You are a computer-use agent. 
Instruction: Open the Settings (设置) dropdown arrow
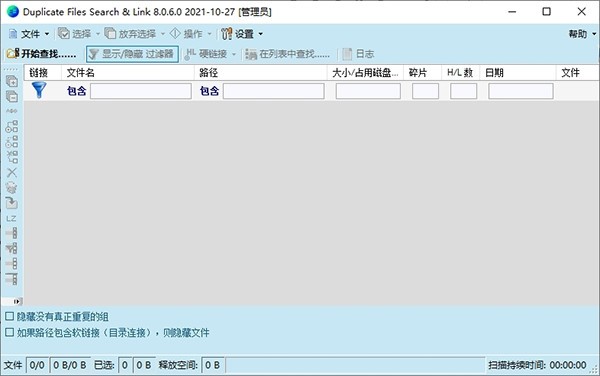click(x=261, y=34)
